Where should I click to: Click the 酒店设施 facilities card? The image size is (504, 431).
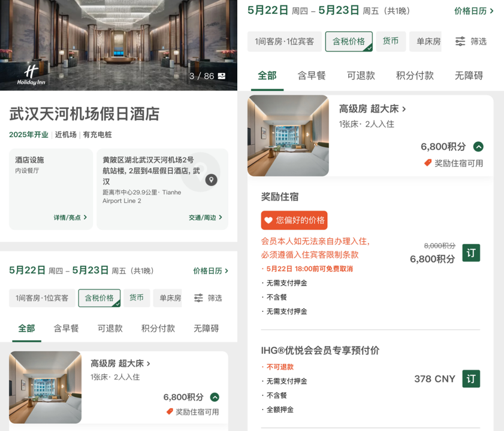click(51, 189)
